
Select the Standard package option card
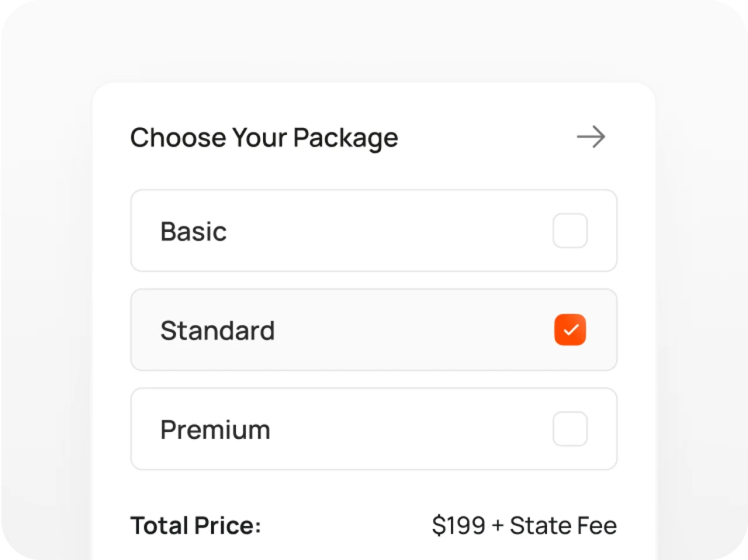(x=374, y=330)
